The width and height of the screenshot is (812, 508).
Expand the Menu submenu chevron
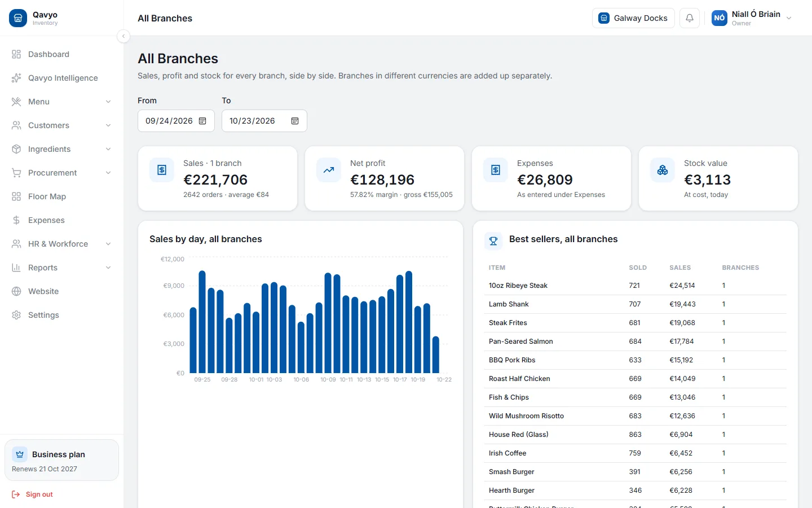pyautogui.click(x=108, y=102)
